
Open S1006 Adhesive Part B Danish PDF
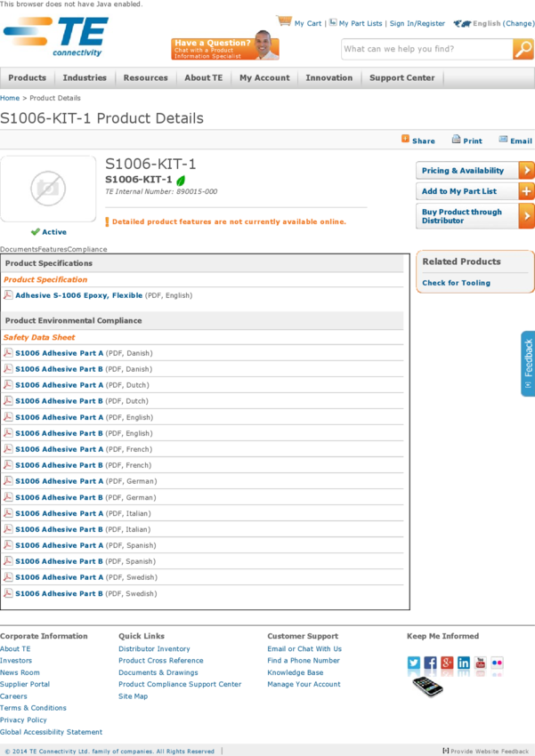point(59,369)
